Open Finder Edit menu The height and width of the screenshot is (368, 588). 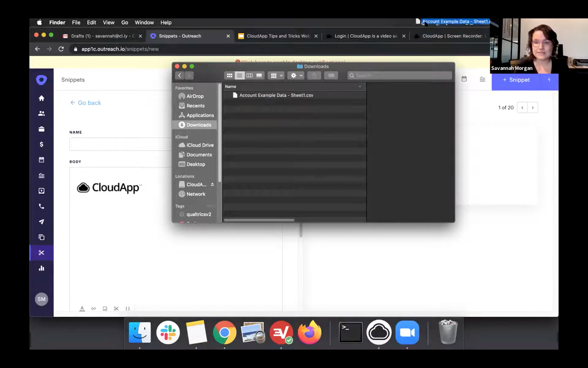point(92,22)
